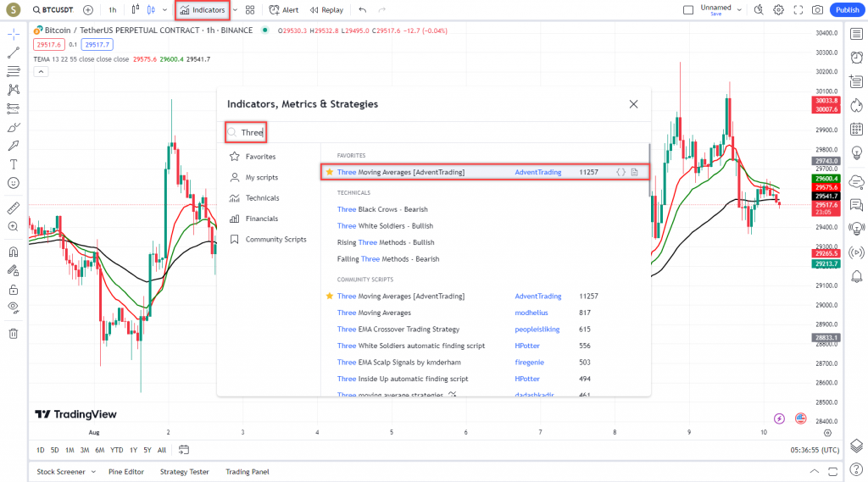868x482 pixels.
Task: Expand the Indicators favorites dropdown arrow
Action: click(236, 10)
